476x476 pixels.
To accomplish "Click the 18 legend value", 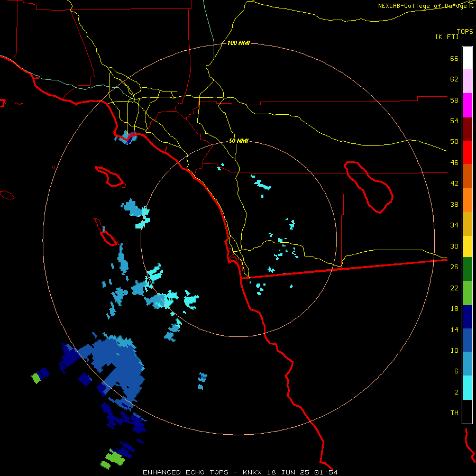I will [454, 309].
